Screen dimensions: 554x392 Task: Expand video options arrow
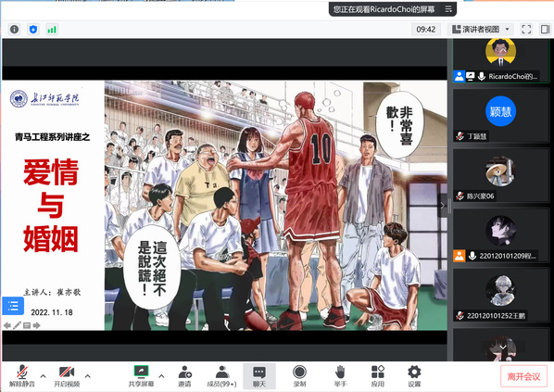tap(88, 375)
